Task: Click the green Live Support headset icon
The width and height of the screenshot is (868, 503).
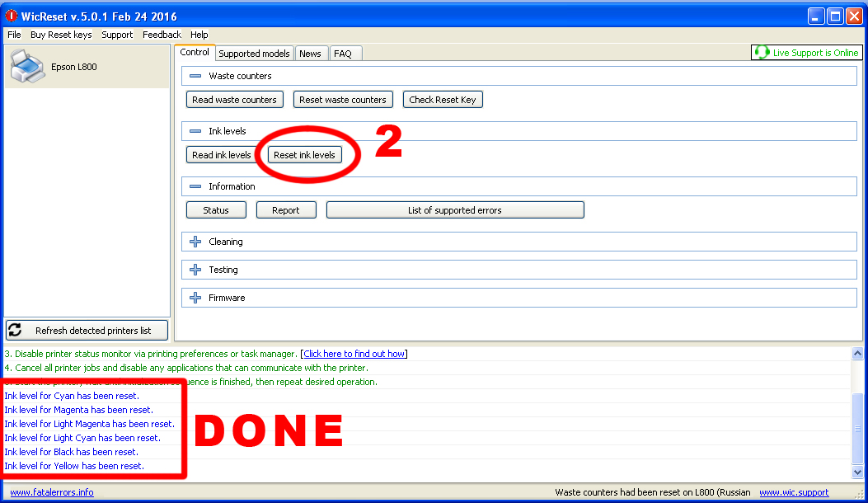Action: [x=762, y=52]
